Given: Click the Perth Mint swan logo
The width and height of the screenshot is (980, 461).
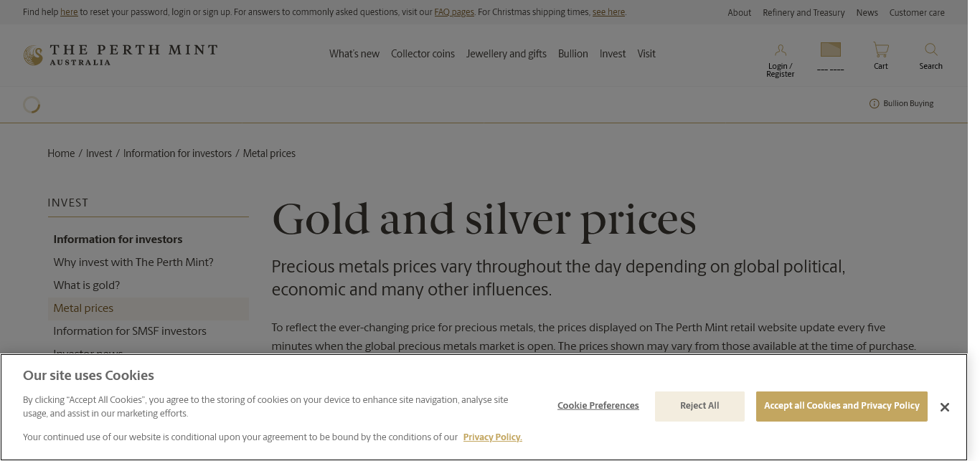Looking at the screenshot, I should 33,55.
